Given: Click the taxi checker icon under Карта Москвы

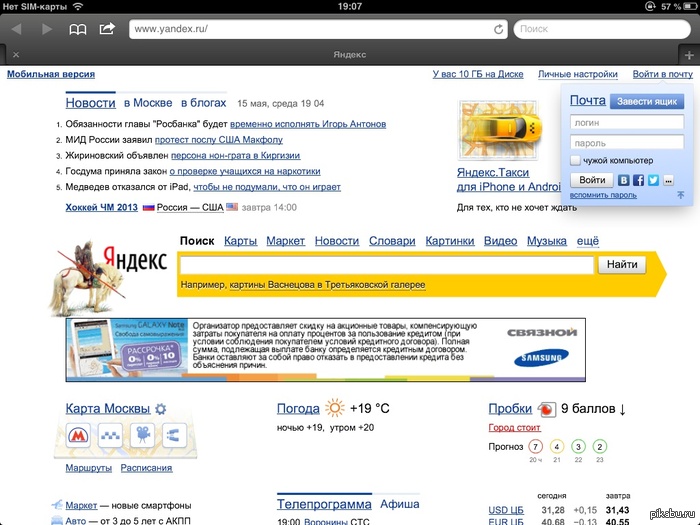Looking at the screenshot, I should tap(111, 436).
